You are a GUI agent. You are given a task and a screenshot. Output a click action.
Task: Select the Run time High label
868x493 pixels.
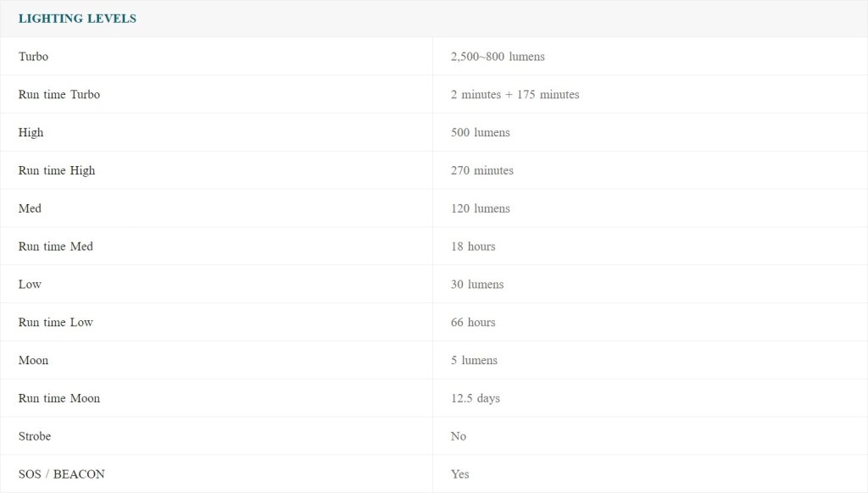click(x=57, y=171)
